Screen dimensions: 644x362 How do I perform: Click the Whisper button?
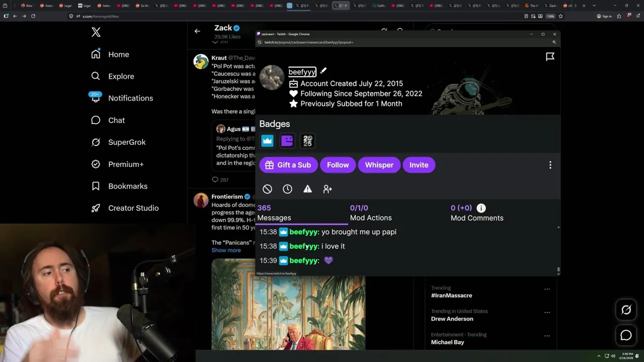(379, 165)
